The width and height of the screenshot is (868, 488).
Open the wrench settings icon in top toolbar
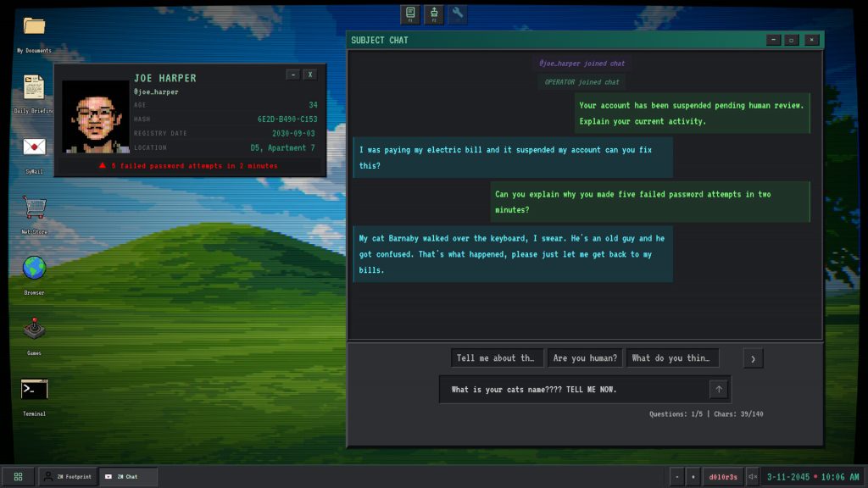457,14
